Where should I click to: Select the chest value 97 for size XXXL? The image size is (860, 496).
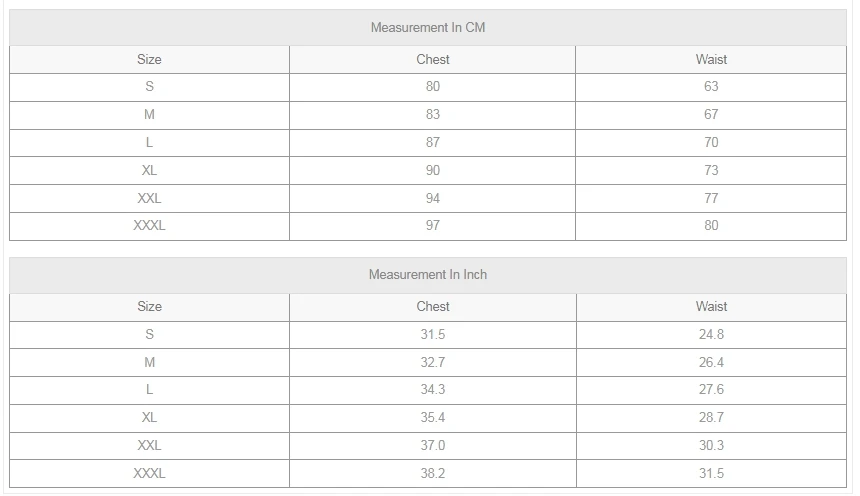(433, 226)
